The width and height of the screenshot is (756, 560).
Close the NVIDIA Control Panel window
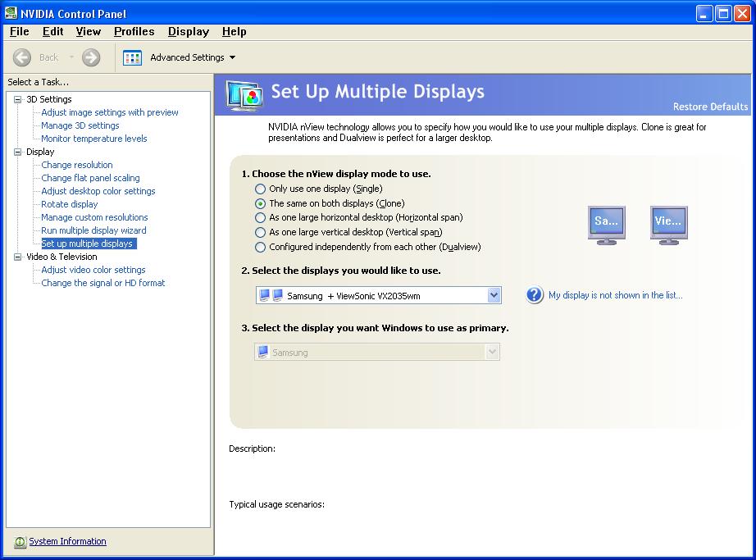click(743, 13)
